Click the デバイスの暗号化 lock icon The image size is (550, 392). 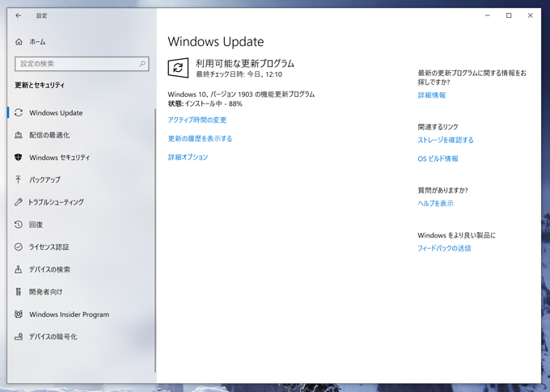pyautogui.click(x=19, y=336)
